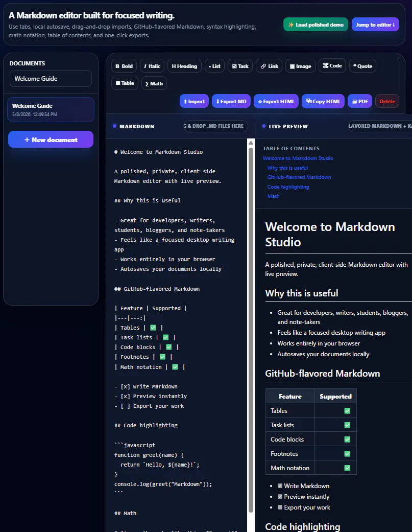This screenshot has width=412, height=532.
Task: Load the polished demo
Action: (x=316, y=25)
